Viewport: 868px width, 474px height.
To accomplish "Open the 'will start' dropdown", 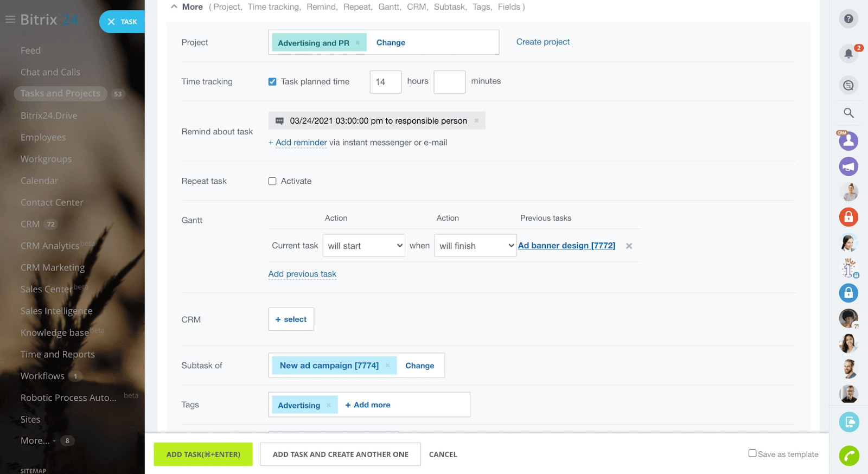I will point(363,246).
